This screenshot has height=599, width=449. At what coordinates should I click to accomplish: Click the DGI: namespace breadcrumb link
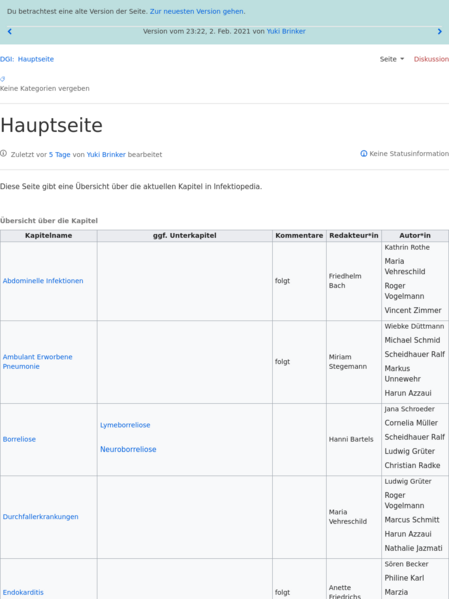click(x=7, y=59)
